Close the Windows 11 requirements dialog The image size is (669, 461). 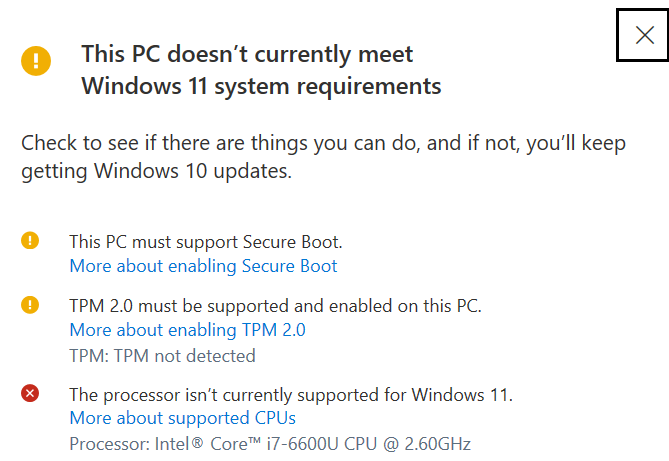point(643,35)
